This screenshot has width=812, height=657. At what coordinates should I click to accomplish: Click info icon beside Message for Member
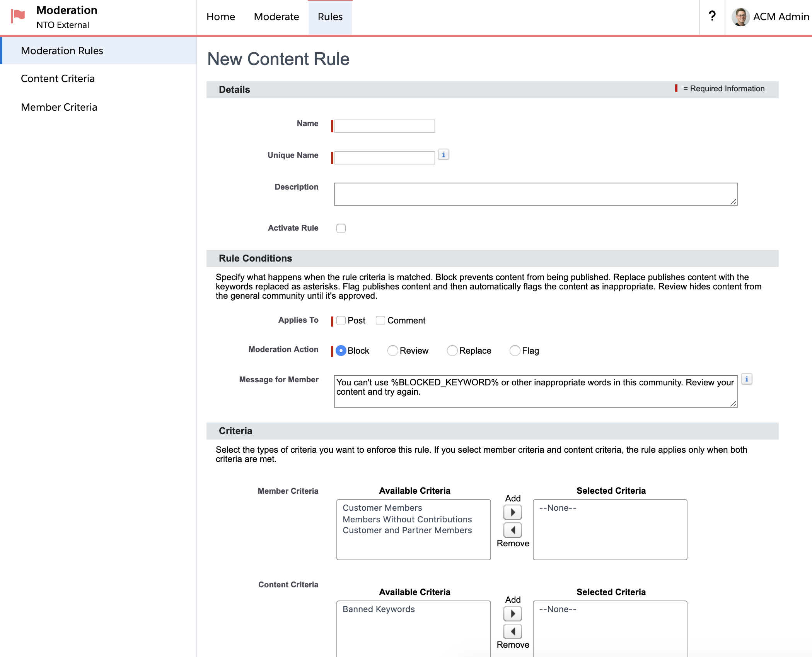pos(746,379)
